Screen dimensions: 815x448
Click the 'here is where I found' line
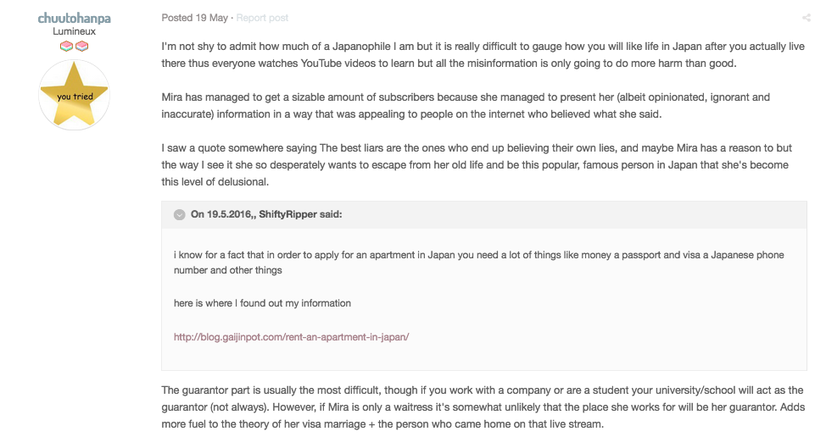pyautogui.click(x=262, y=303)
